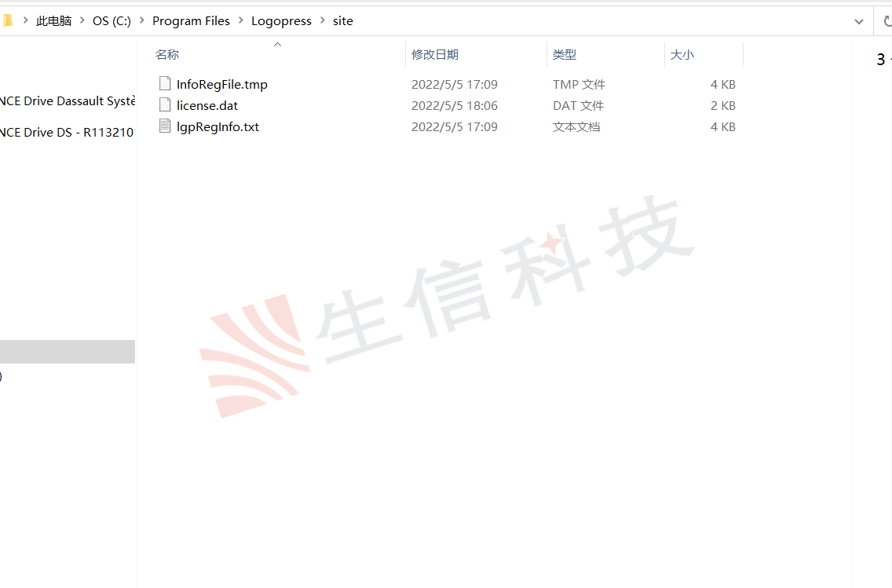
Task: Click the 文本文档 type cell
Action: click(576, 127)
